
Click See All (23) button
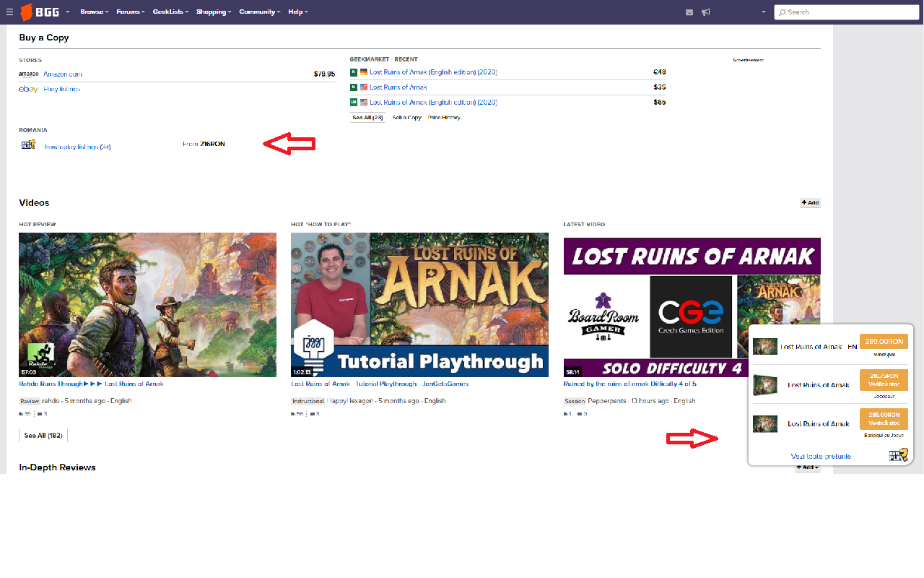367,117
